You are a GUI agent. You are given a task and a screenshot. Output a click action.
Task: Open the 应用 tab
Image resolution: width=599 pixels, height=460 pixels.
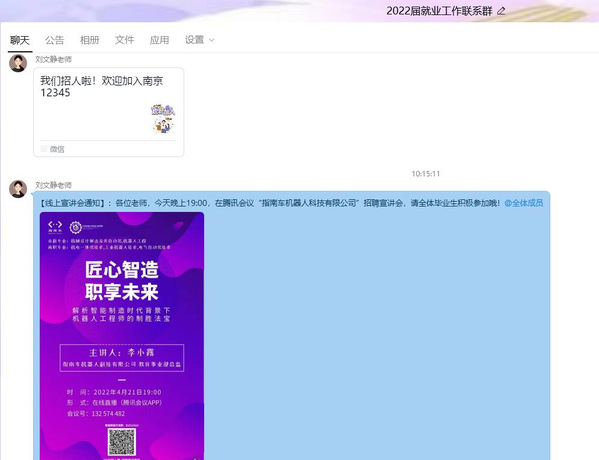point(159,40)
